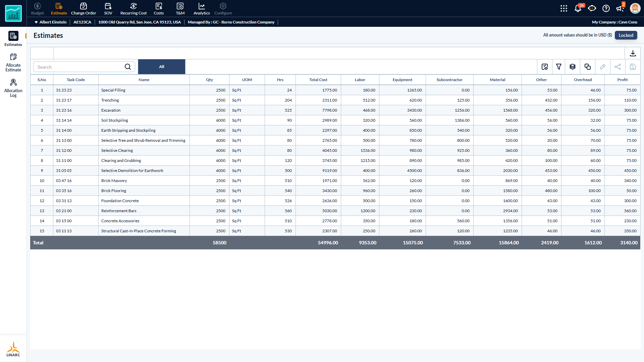
Task: Click the export/download estimates icon
Action: click(x=633, y=53)
